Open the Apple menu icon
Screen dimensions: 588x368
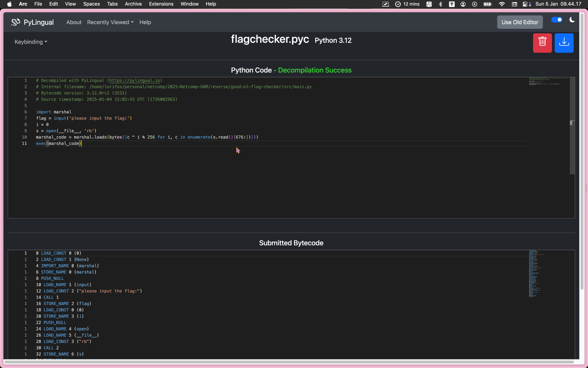[9, 4]
